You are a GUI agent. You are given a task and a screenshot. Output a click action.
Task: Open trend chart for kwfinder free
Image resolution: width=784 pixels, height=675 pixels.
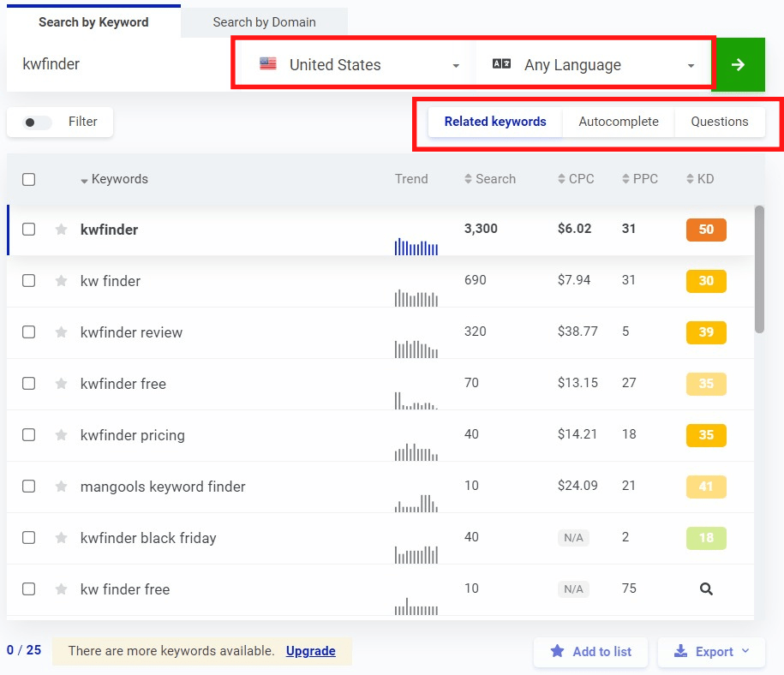(416, 401)
